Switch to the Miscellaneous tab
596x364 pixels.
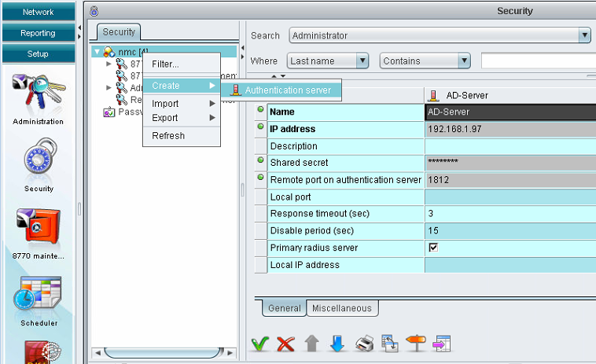click(x=342, y=308)
